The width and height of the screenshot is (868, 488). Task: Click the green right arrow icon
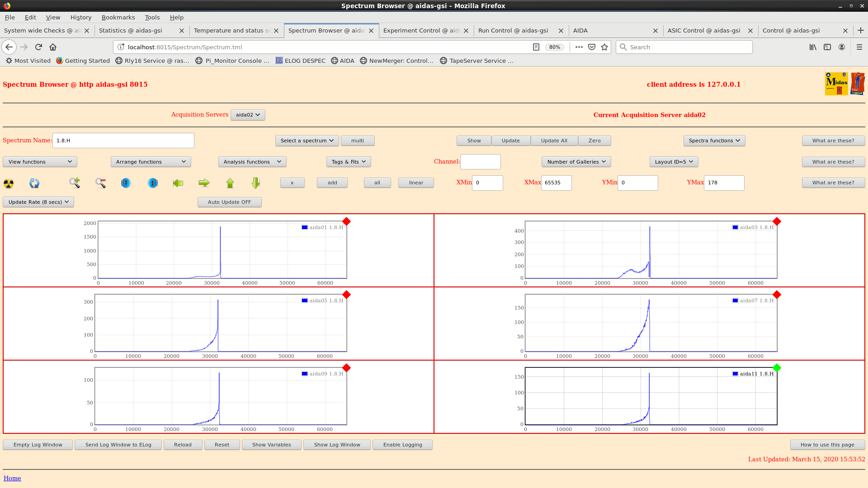point(204,183)
